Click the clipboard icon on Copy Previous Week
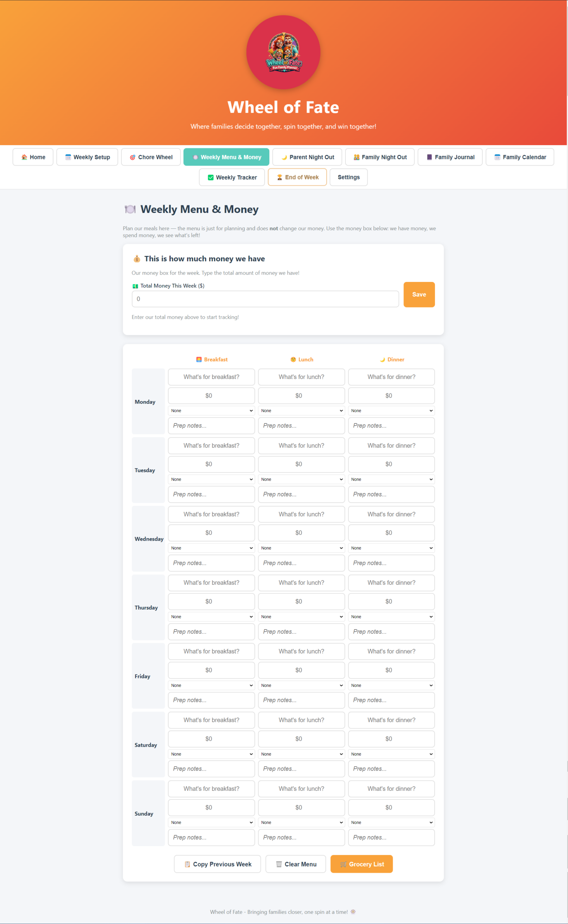The image size is (568, 924). (x=188, y=864)
